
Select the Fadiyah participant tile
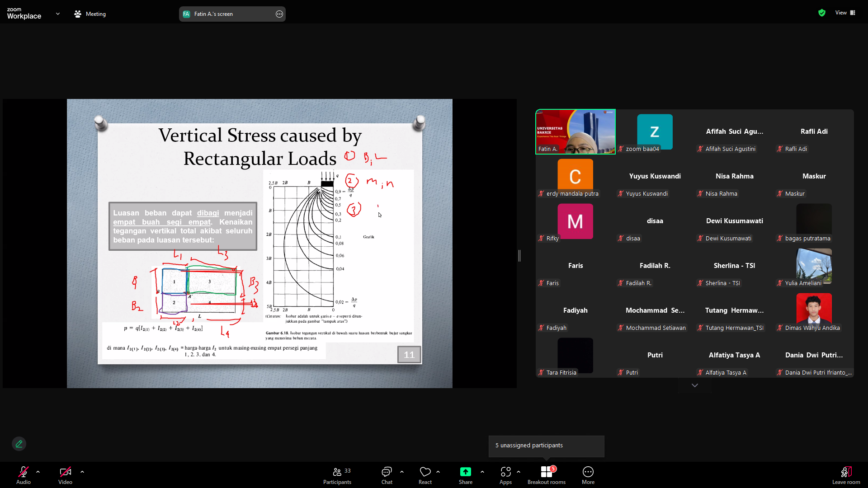point(576,310)
